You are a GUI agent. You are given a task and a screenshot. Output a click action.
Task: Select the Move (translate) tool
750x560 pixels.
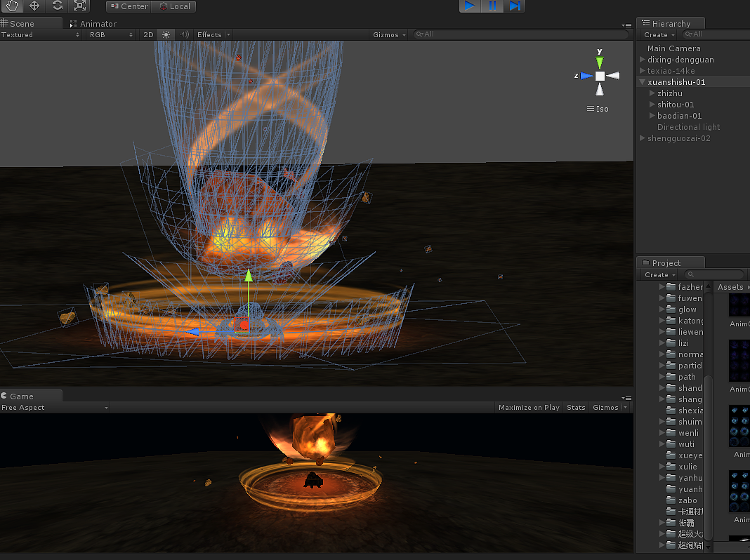(x=34, y=6)
